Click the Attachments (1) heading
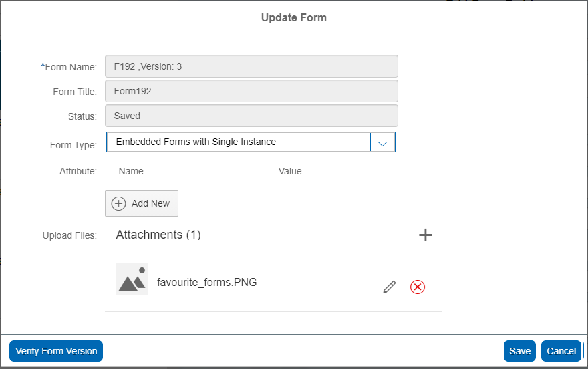Screen dimensions: 588x369 tap(158, 235)
